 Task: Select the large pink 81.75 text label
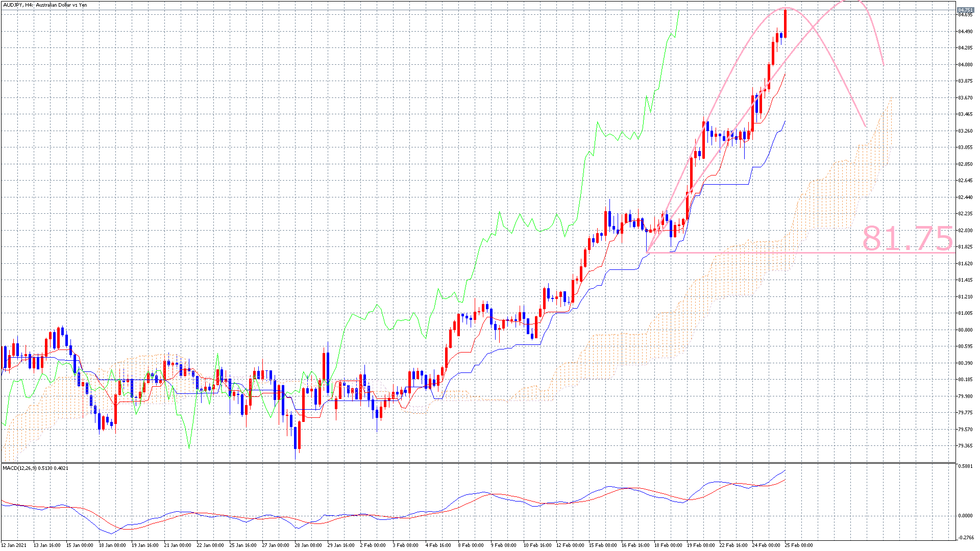[907, 238]
